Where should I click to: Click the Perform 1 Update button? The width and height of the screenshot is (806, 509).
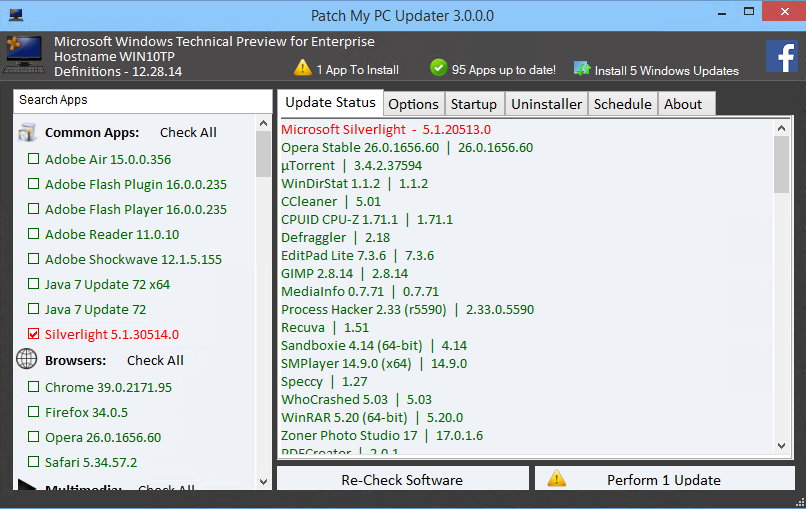663,480
